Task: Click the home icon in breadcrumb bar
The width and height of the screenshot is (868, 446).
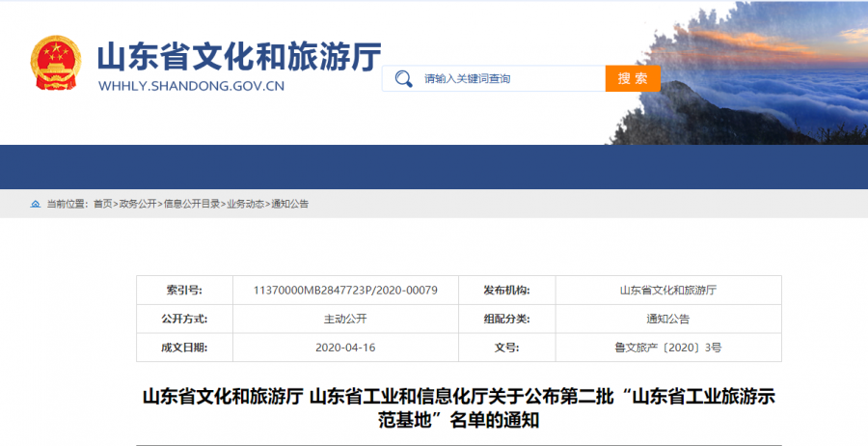Action: tap(36, 204)
